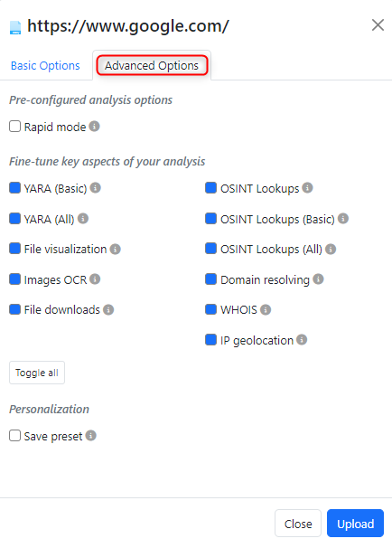Click the Toggle all button
The height and width of the screenshot is (548, 392).
coord(37,373)
